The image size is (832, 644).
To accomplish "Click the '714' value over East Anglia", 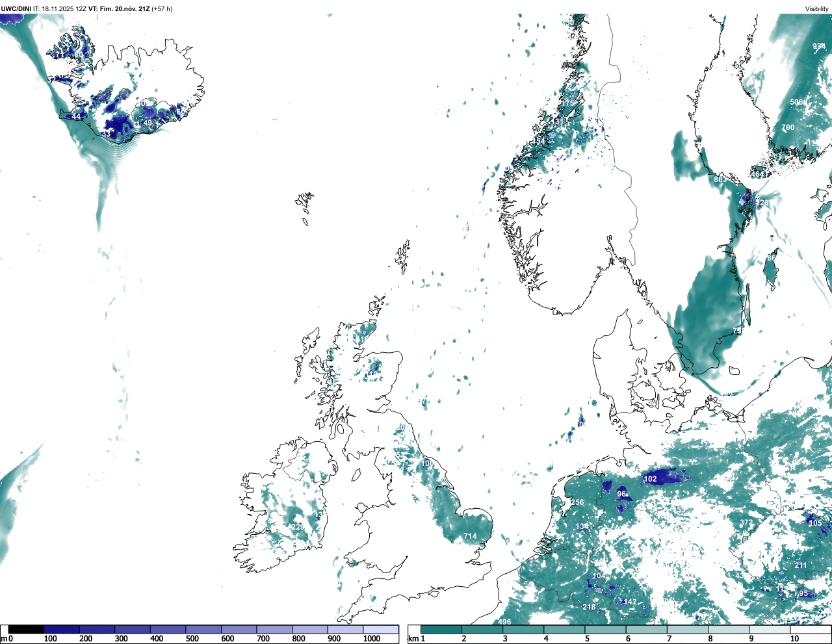I will (470, 536).
